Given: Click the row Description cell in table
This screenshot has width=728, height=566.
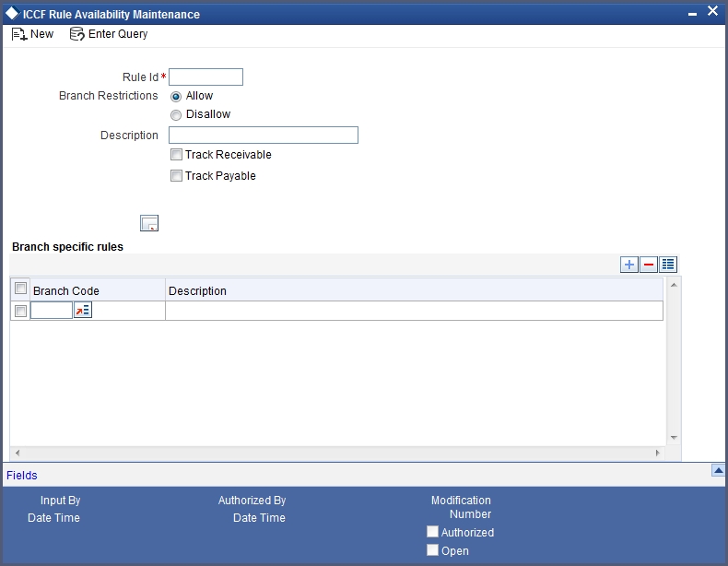Looking at the screenshot, I should (414, 311).
